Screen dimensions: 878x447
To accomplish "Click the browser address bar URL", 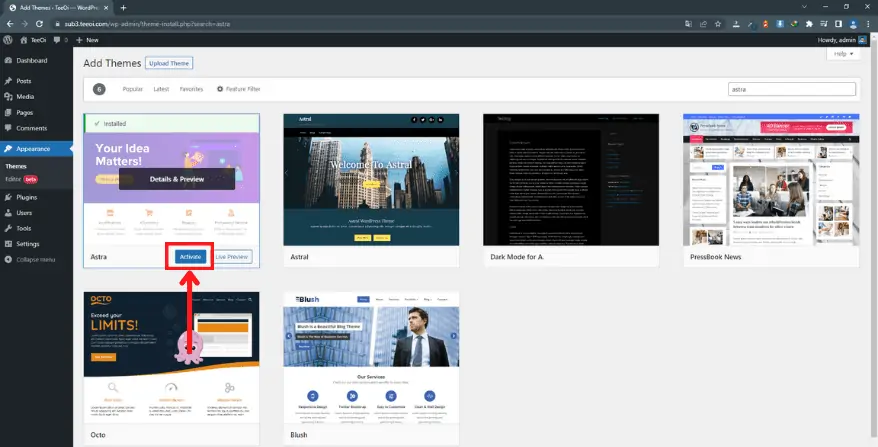I will [147, 24].
